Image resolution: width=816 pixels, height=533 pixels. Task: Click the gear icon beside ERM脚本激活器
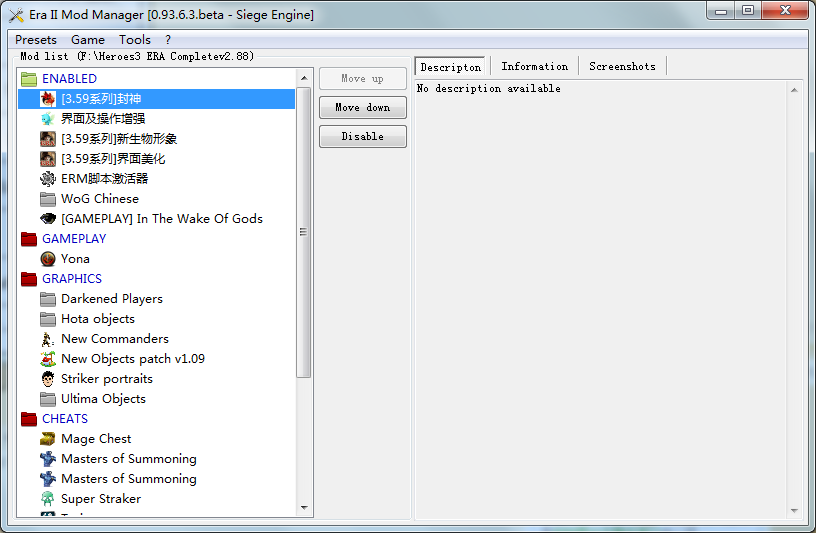click(48, 179)
